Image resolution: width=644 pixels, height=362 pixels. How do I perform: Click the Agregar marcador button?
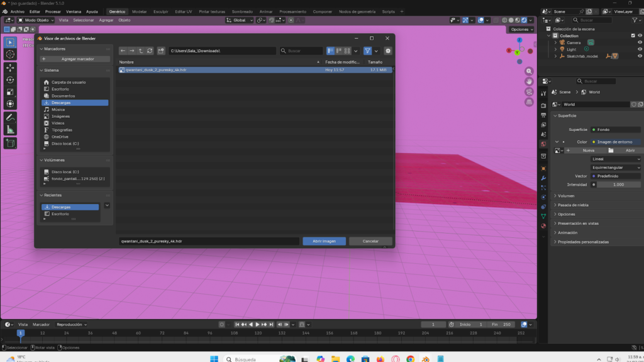point(75,59)
